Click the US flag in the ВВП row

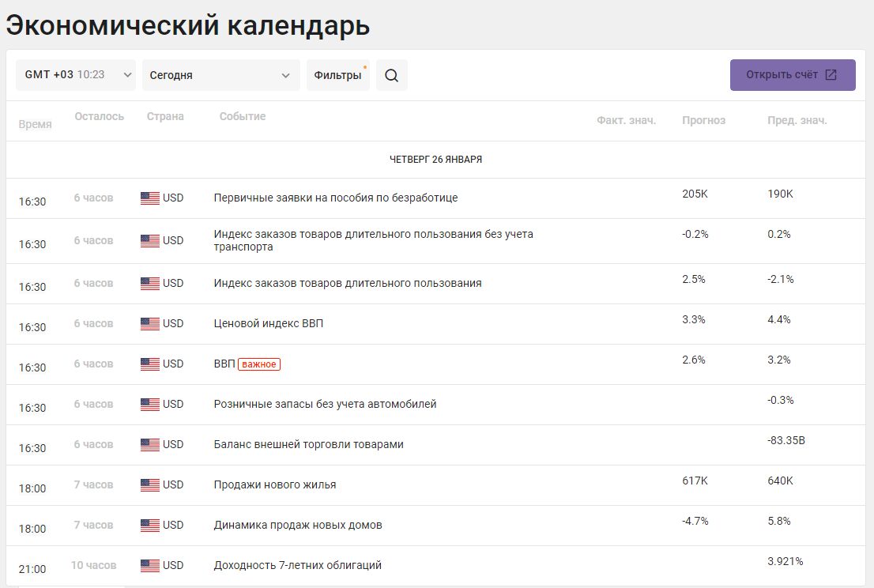pos(150,364)
